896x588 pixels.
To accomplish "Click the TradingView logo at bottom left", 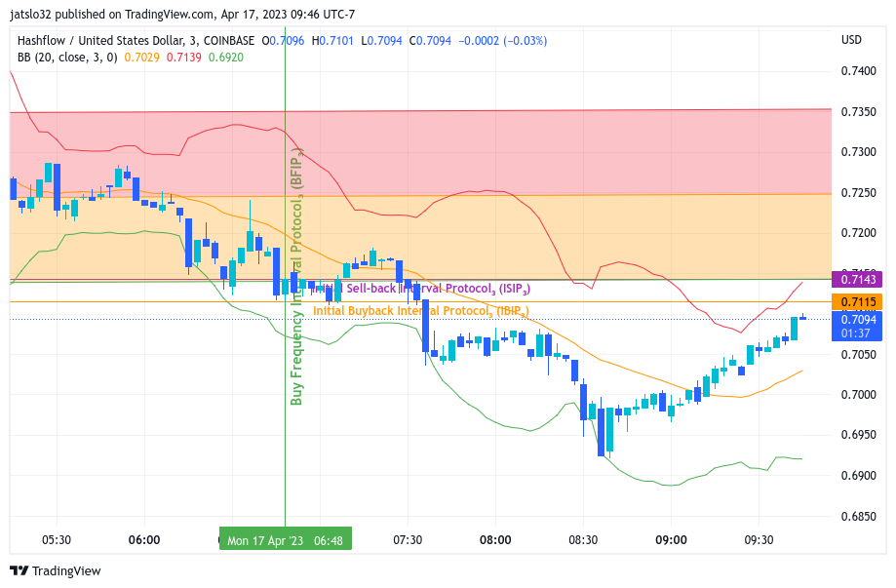I will click(x=56, y=570).
